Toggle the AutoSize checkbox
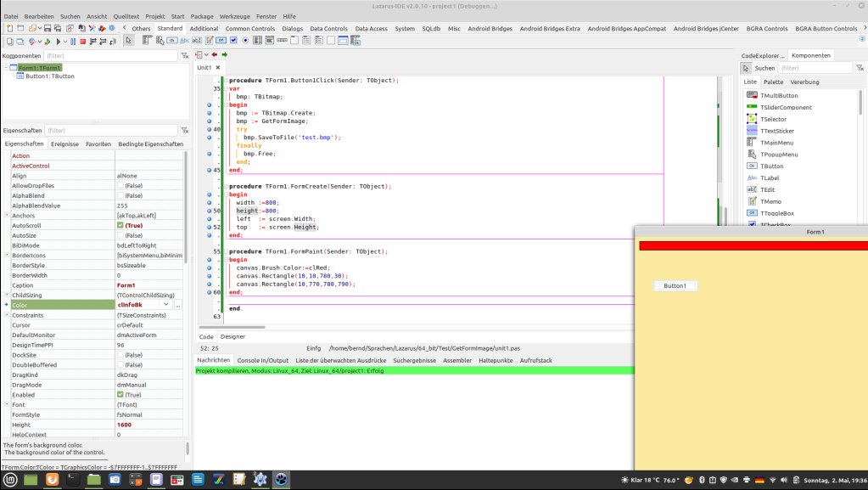The image size is (868, 490). click(x=120, y=235)
